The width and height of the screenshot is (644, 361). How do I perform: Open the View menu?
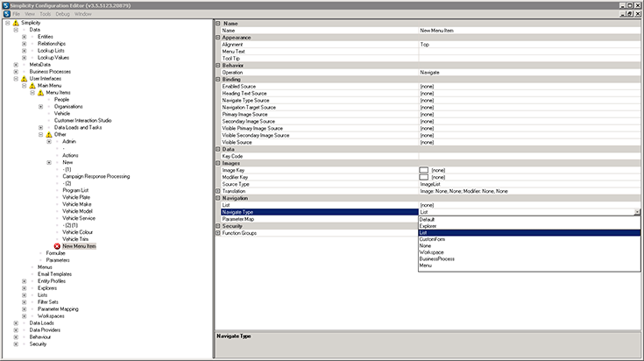pyautogui.click(x=30, y=14)
